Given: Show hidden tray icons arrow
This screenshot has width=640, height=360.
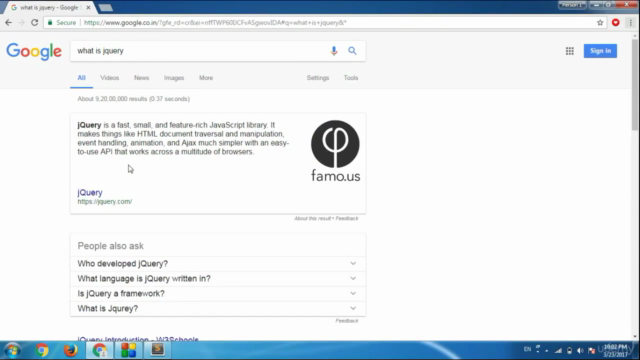Looking at the screenshot, I should 547,351.
